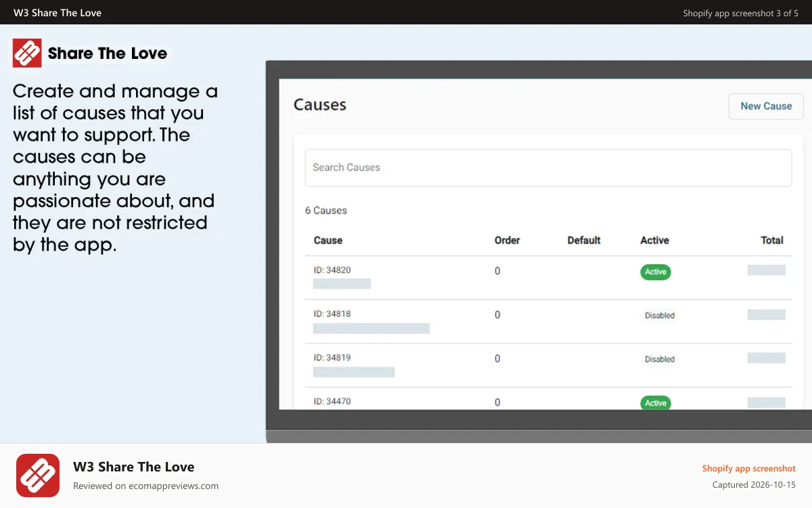Viewport: 812px width, 508px height.
Task: Click the Active badge for ID 34820
Action: 656,272
